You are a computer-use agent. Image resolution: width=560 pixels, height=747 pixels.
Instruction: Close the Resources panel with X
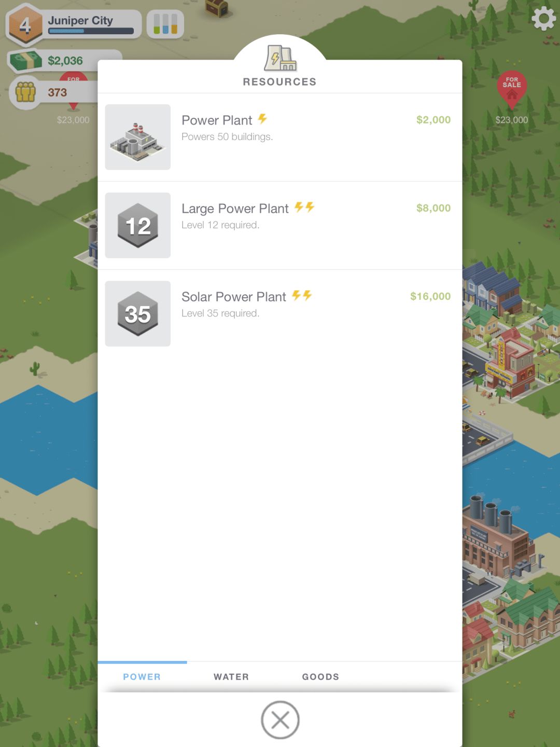tap(280, 720)
